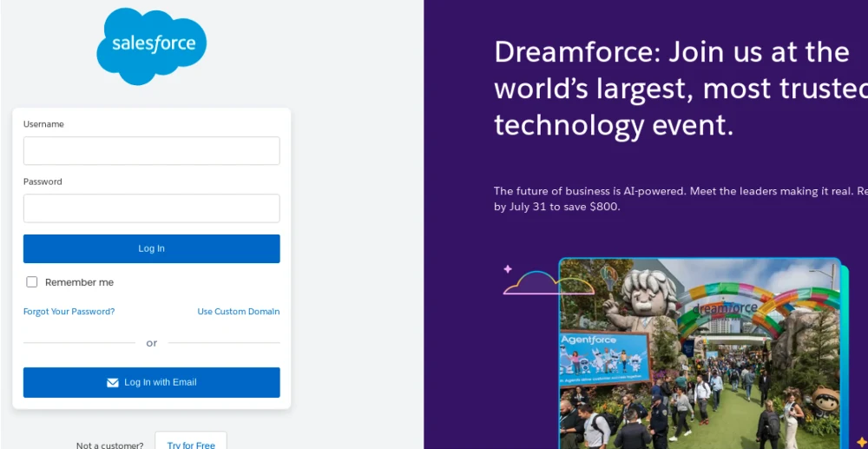Open the Forgot Your Password link
This screenshot has width=868, height=449.
(69, 312)
